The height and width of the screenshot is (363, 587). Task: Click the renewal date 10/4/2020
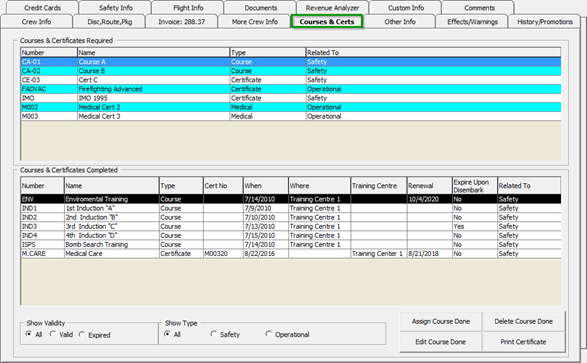click(429, 199)
